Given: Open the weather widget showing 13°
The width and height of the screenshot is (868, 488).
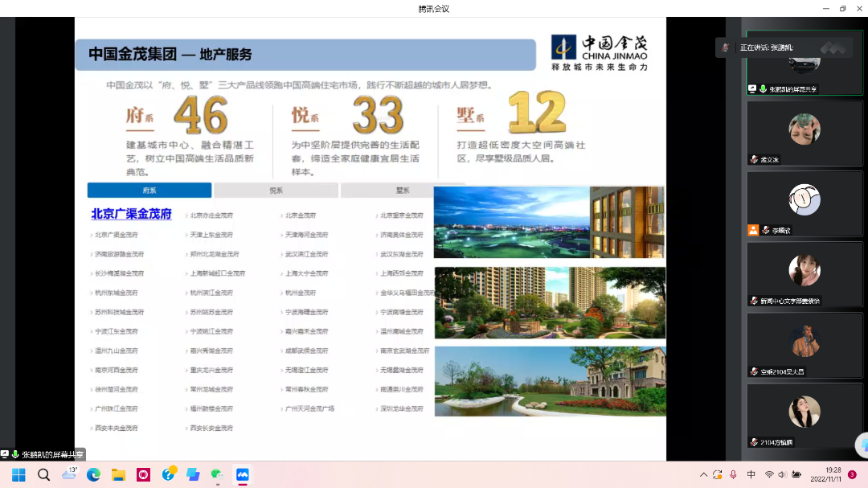Looking at the screenshot, I should tap(69, 474).
